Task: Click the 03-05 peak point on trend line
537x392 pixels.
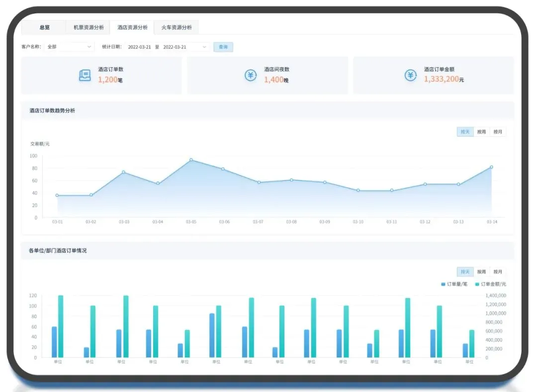Action: (191, 160)
